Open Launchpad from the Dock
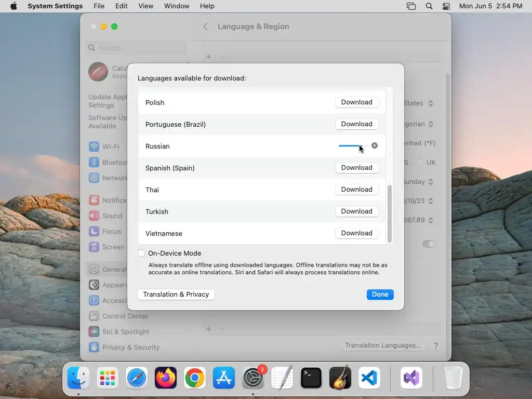532x399 pixels. [108, 378]
